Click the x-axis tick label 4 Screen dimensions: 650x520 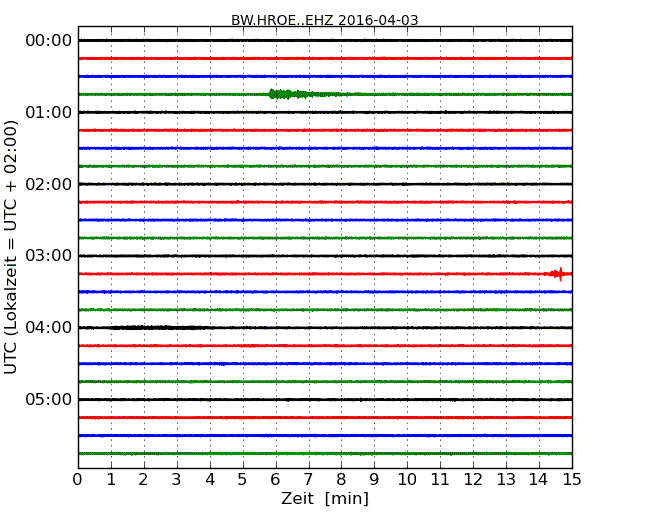tap(210, 480)
